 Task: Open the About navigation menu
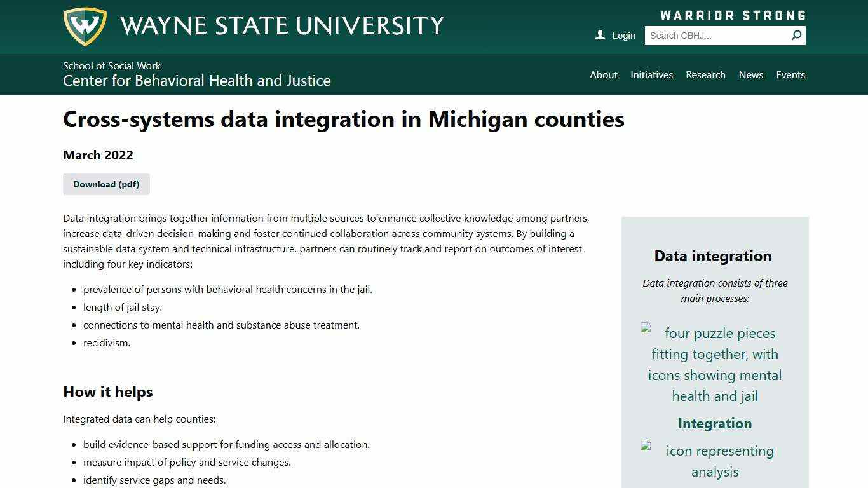(603, 74)
